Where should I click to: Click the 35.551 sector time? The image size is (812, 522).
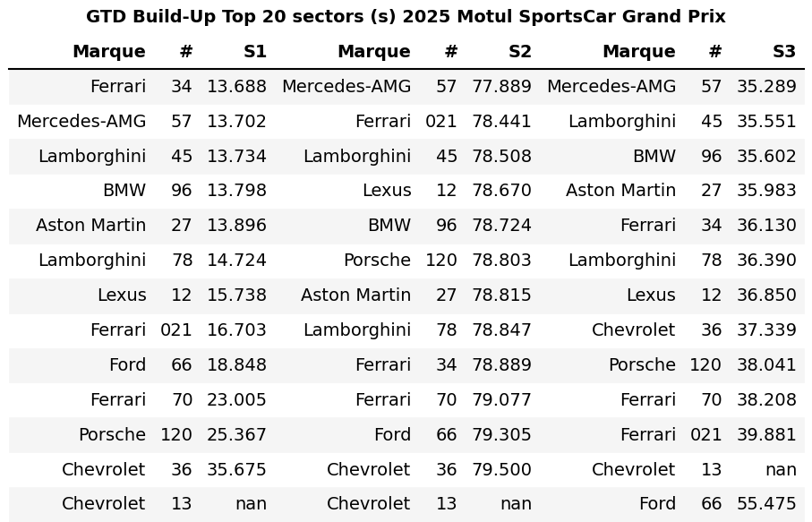[766, 122]
